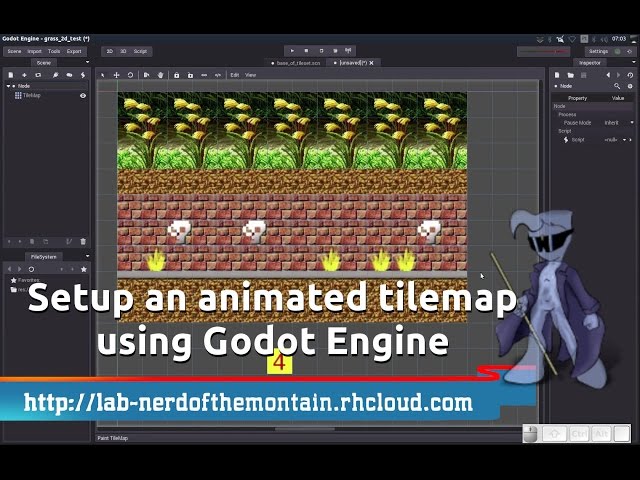Lock the selected object with closed padlock icon
The width and height of the screenshot is (640, 480).
(176, 75)
